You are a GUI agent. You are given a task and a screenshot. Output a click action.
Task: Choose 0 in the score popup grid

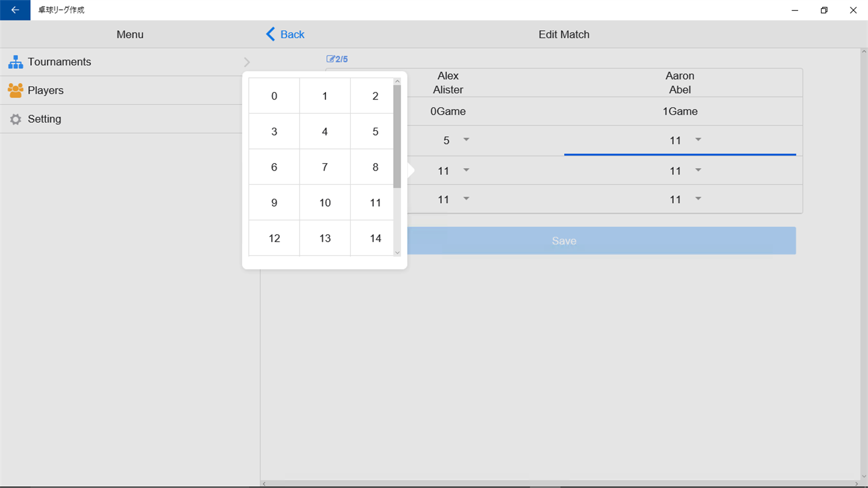pos(274,96)
